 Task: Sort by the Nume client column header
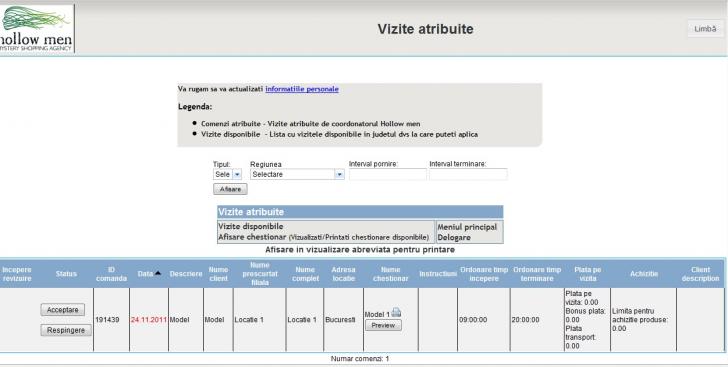click(x=218, y=274)
